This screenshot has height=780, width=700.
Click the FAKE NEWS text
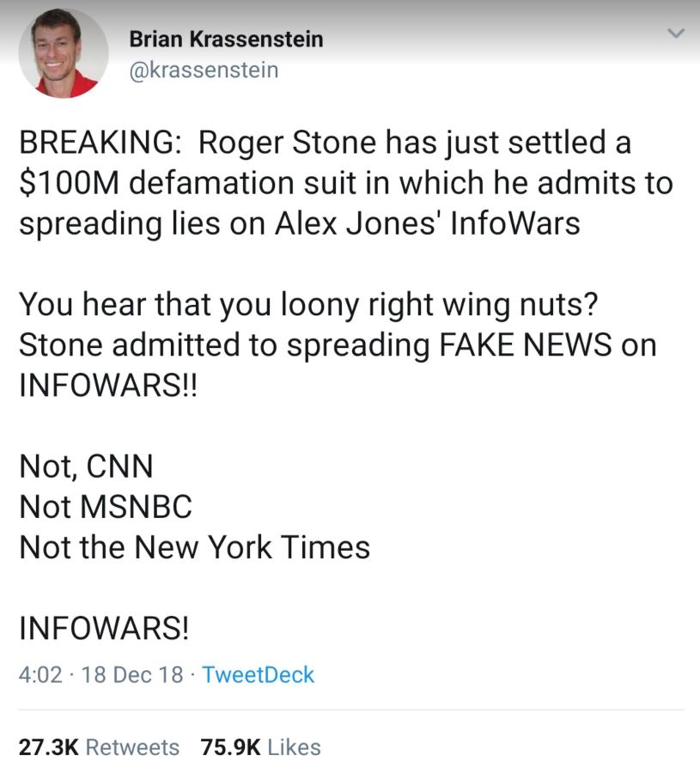click(527, 344)
